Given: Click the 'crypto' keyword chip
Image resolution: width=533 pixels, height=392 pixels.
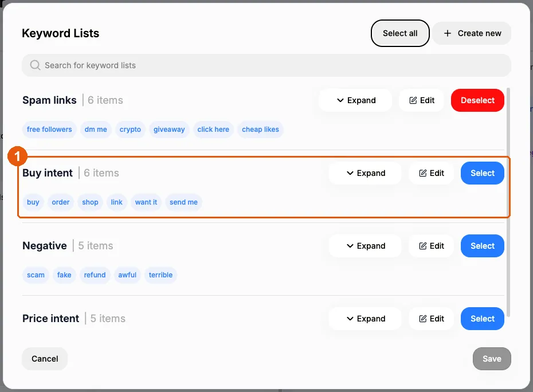Looking at the screenshot, I should [130, 130].
